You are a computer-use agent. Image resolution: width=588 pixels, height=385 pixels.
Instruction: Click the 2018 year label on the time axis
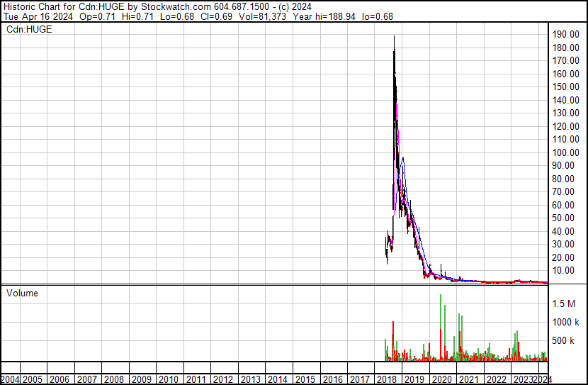tap(386, 379)
